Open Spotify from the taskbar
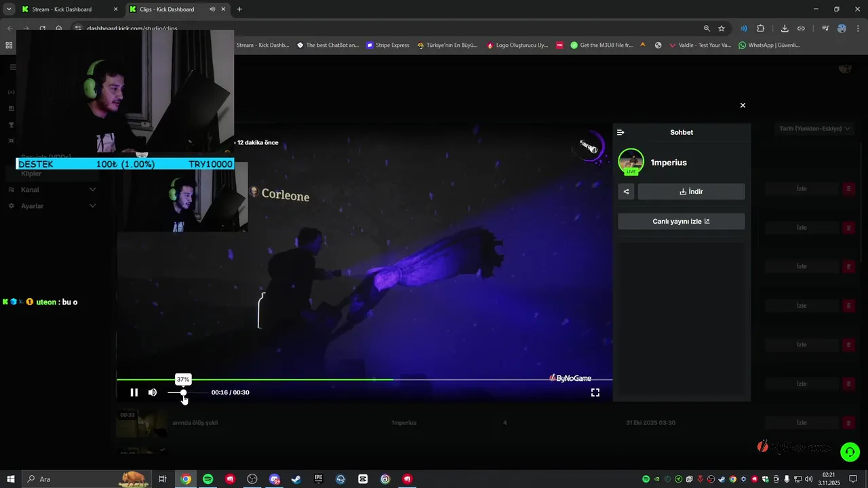This screenshot has width=868, height=488. tap(208, 479)
